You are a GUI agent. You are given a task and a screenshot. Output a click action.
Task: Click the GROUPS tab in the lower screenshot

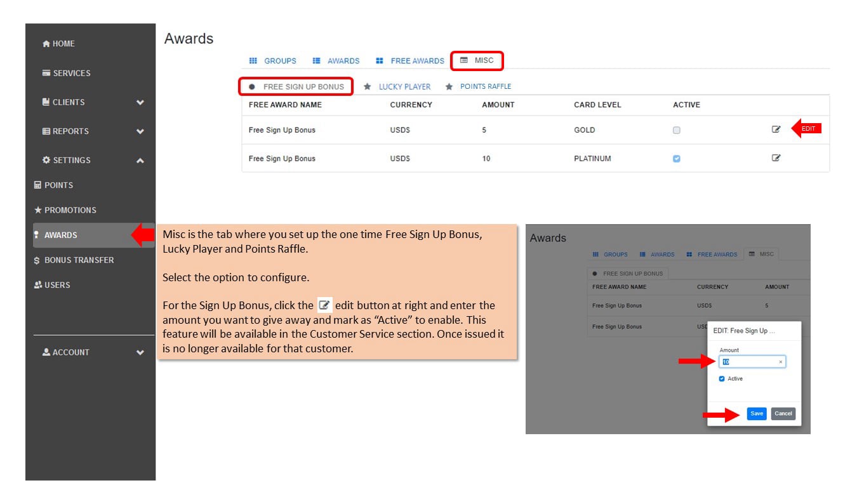610,255
